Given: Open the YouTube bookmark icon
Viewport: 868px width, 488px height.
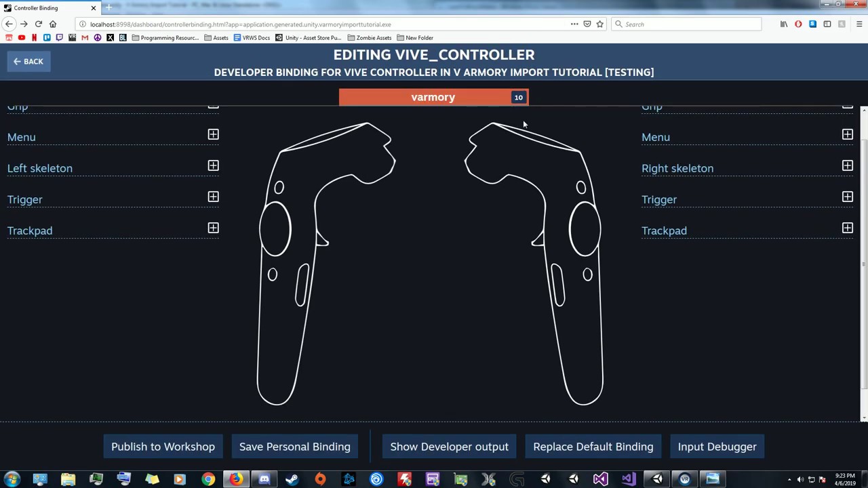Looking at the screenshot, I should [x=22, y=38].
